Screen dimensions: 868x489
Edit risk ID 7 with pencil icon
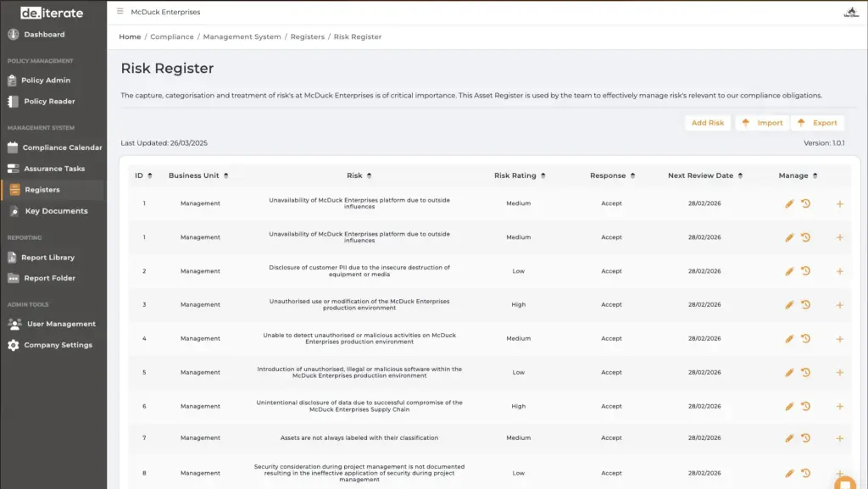tap(789, 438)
